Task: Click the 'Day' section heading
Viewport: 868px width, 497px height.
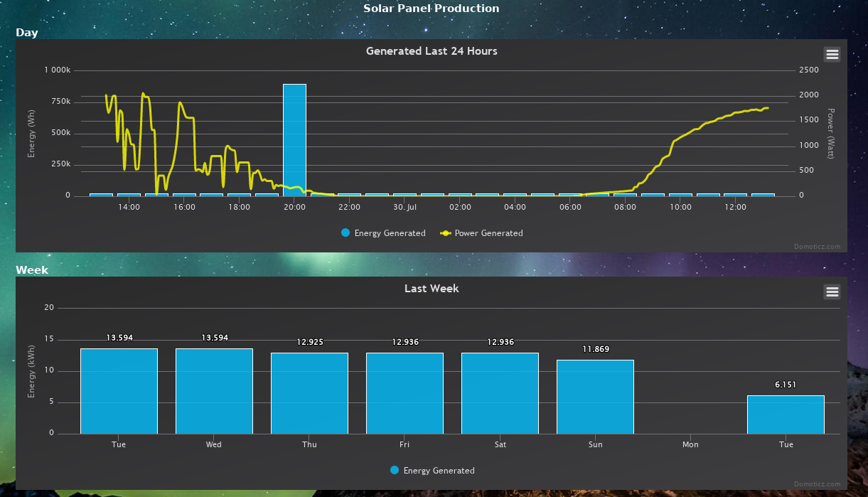Action: (x=27, y=33)
